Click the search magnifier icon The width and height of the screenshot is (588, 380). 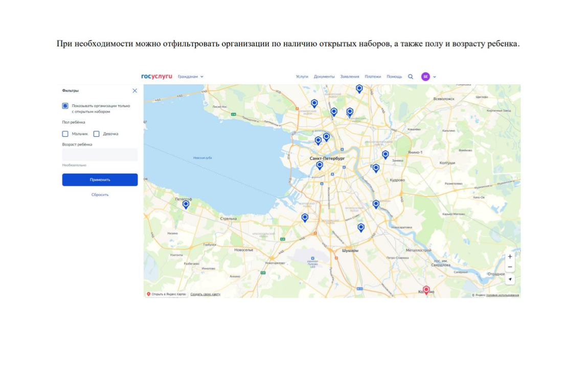click(410, 77)
